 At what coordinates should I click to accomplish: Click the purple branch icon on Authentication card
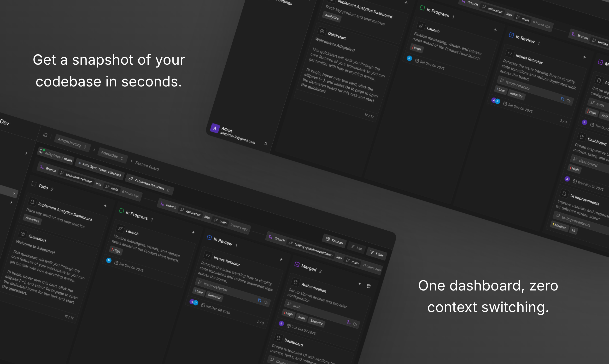click(348, 322)
